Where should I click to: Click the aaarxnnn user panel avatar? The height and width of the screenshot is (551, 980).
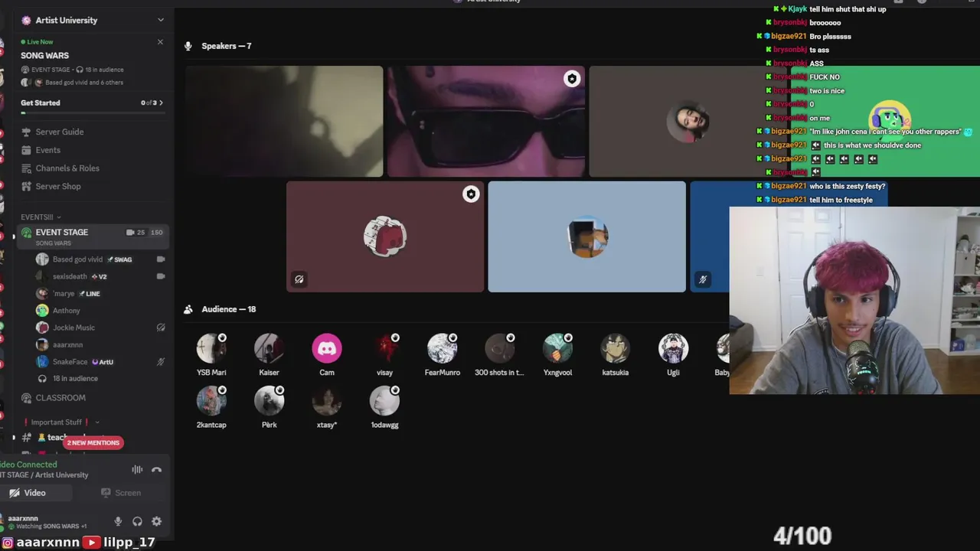pos(2,521)
